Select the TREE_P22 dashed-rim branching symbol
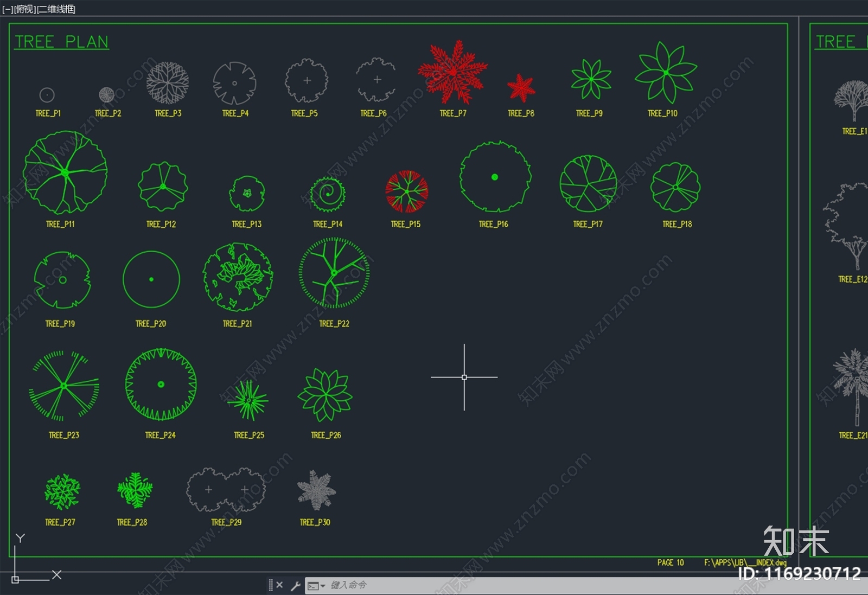This screenshot has height=595, width=868. tap(334, 273)
